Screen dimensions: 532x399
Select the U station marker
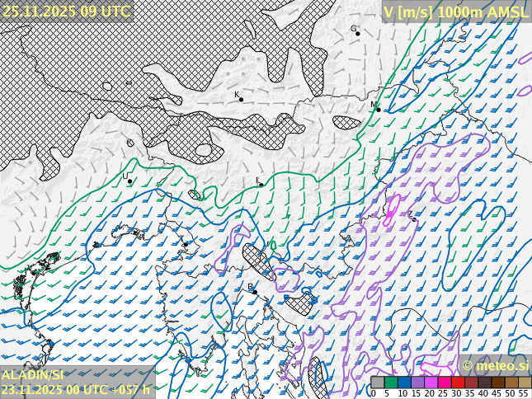click(x=129, y=181)
